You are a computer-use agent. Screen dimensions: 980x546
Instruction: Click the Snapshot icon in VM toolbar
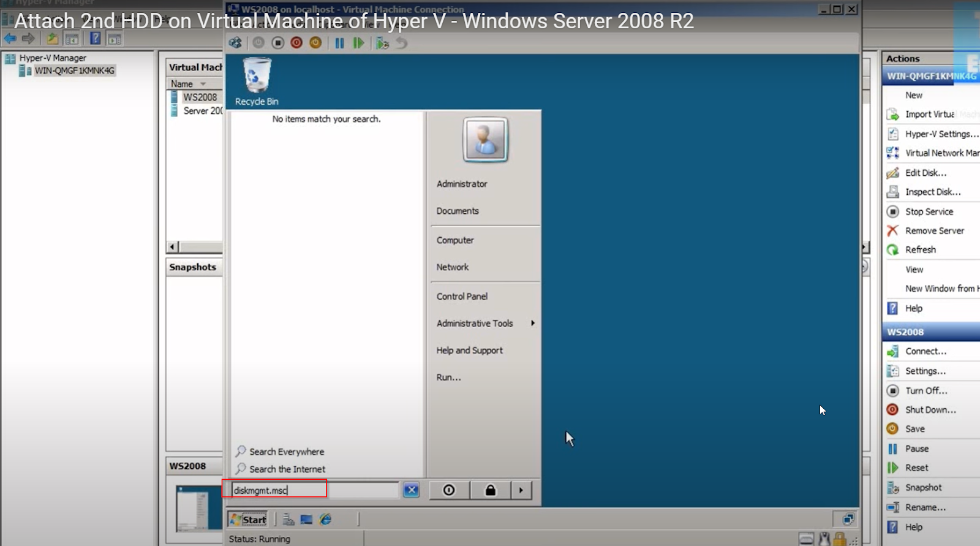pos(382,43)
